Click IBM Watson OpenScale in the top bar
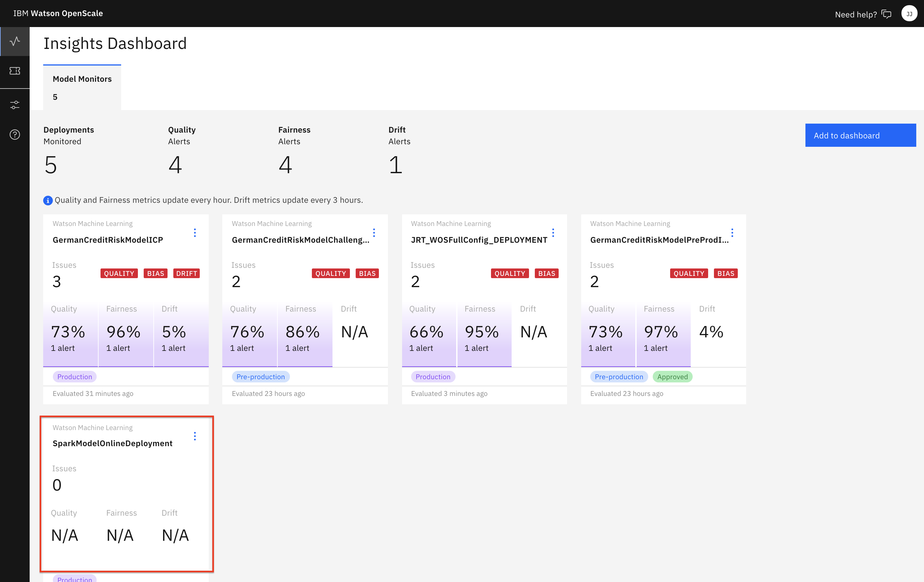 tap(58, 13)
